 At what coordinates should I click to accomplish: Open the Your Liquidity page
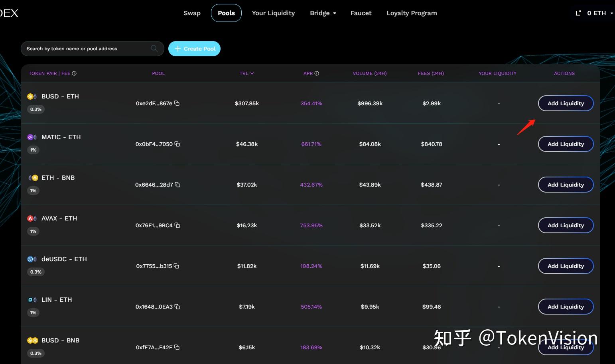click(x=273, y=13)
